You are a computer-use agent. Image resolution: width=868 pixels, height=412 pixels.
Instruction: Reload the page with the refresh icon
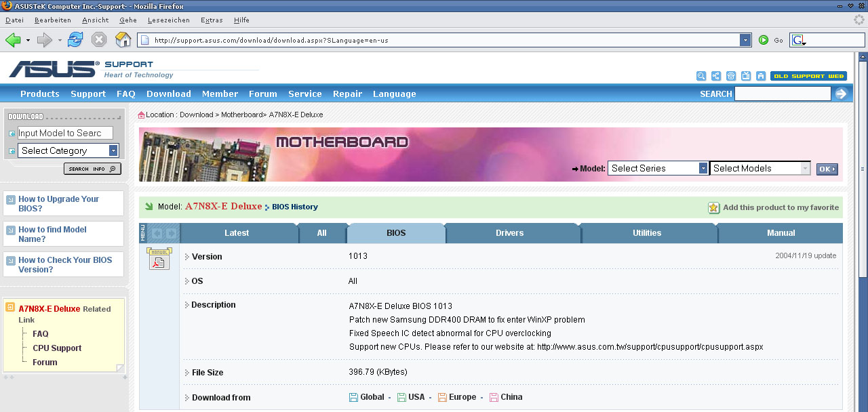pos(75,40)
